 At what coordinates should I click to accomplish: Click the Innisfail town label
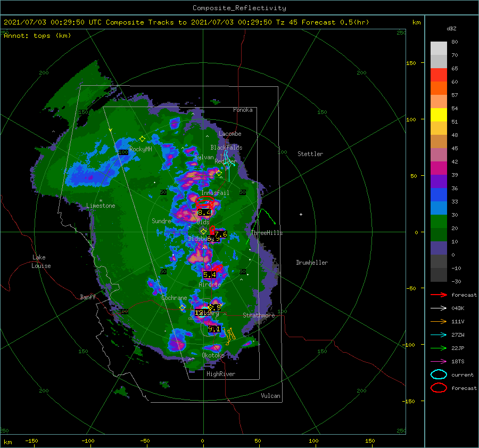[x=215, y=193]
